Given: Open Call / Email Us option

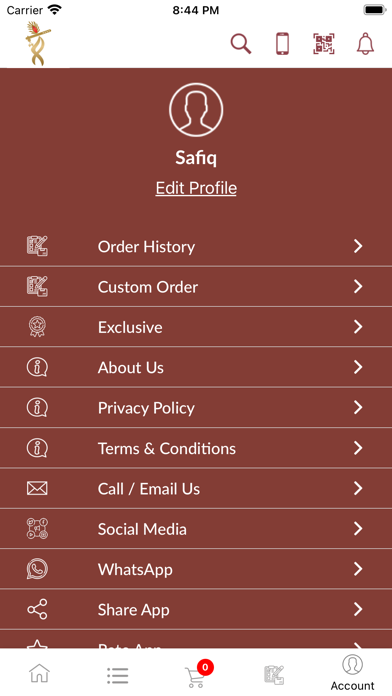Looking at the screenshot, I should pyautogui.click(x=196, y=489).
